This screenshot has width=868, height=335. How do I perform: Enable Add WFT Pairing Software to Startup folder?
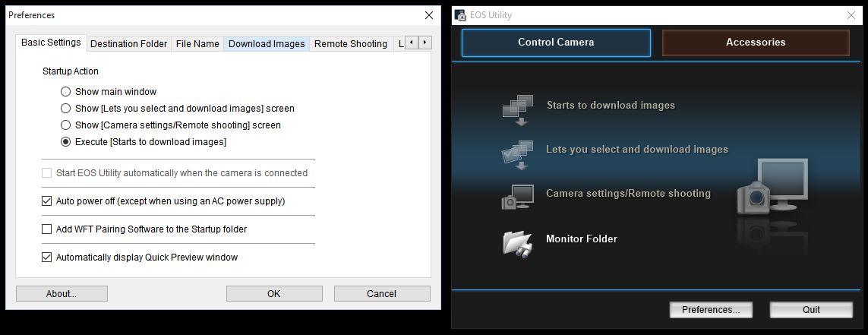click(x=47, y=229)
